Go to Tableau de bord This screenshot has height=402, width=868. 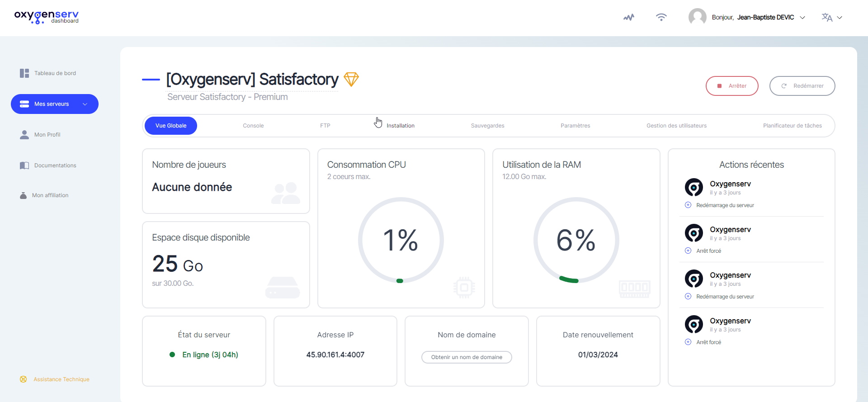(x=55, y=73)
